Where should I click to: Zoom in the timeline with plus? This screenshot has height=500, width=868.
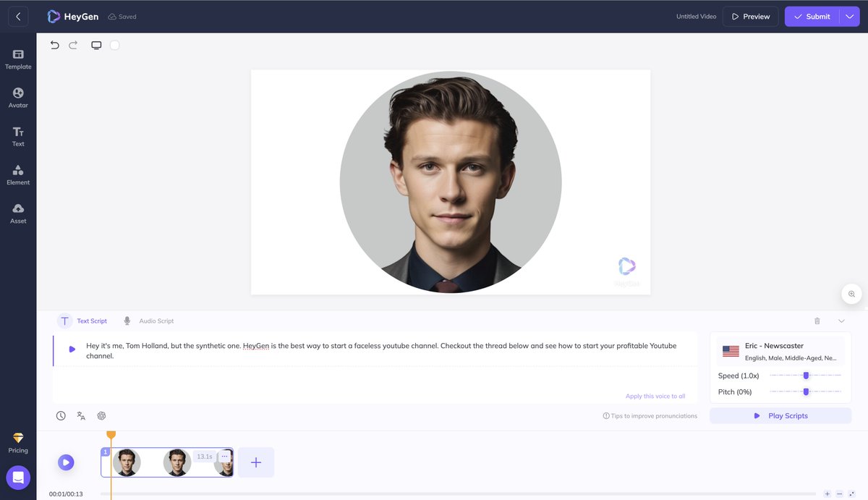[827, 493]
